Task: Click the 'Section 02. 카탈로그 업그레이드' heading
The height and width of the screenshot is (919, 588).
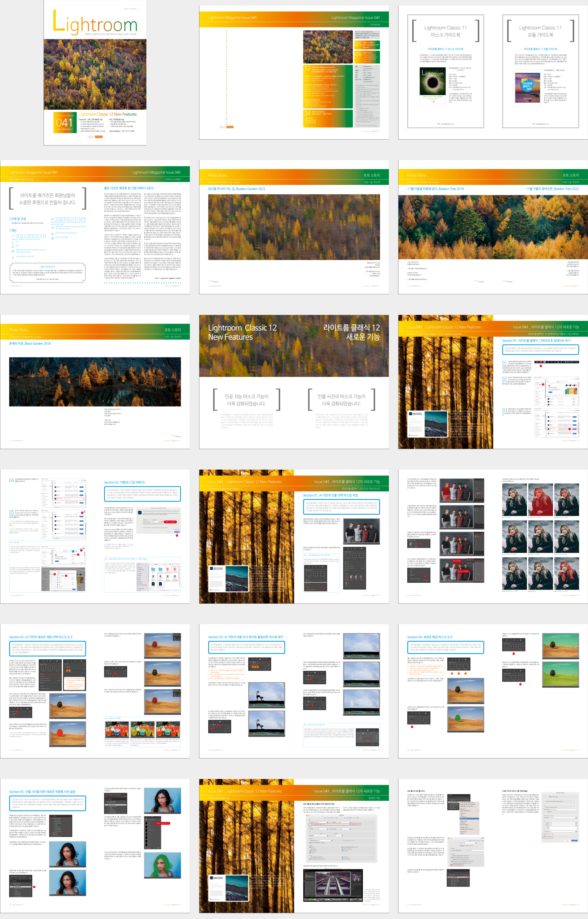Action: 124,482
